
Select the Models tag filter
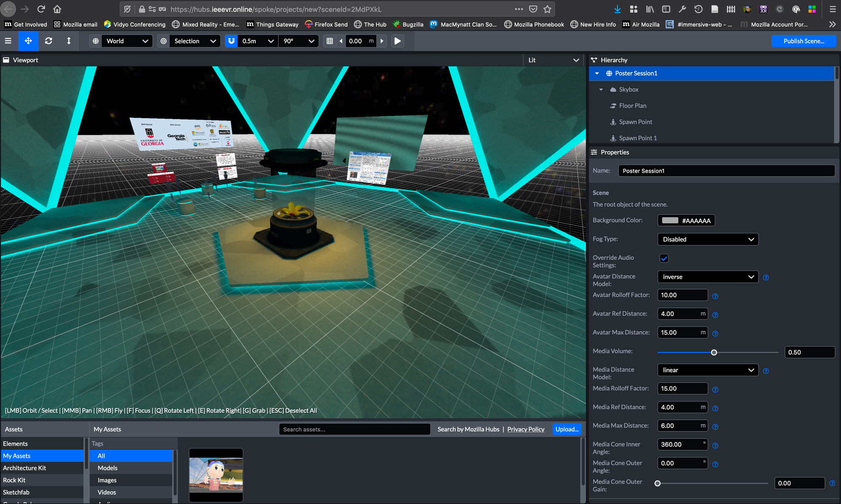[x=108, y=468]
